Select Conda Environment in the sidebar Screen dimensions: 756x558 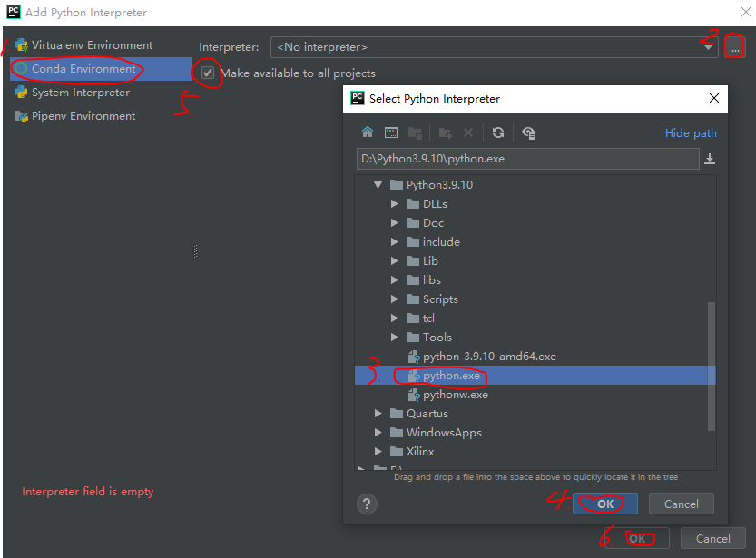(101, 69)
